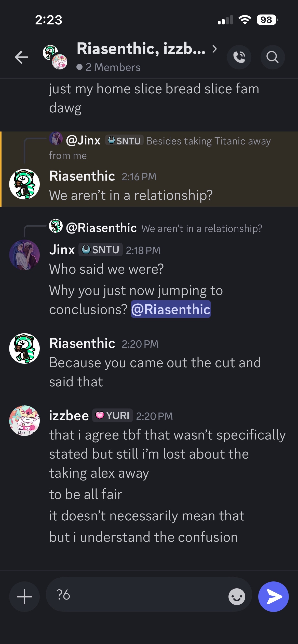Open izzbee's profile avatar
298x644 pixels.
click(24, 421)
